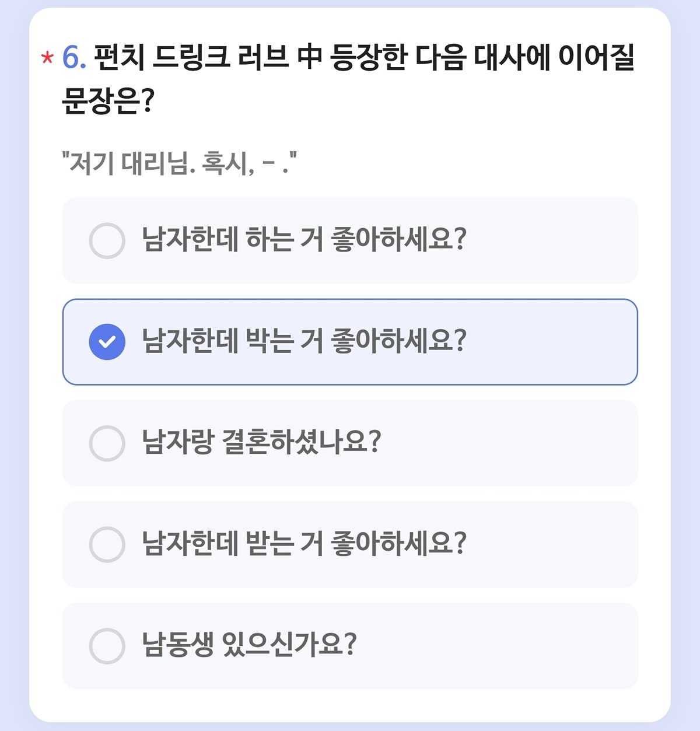Viewport: 700px width, 731px height.
Task: Click the answer text "남자한데 받는 거 좋아하세요?"
Action: (304, 544)
